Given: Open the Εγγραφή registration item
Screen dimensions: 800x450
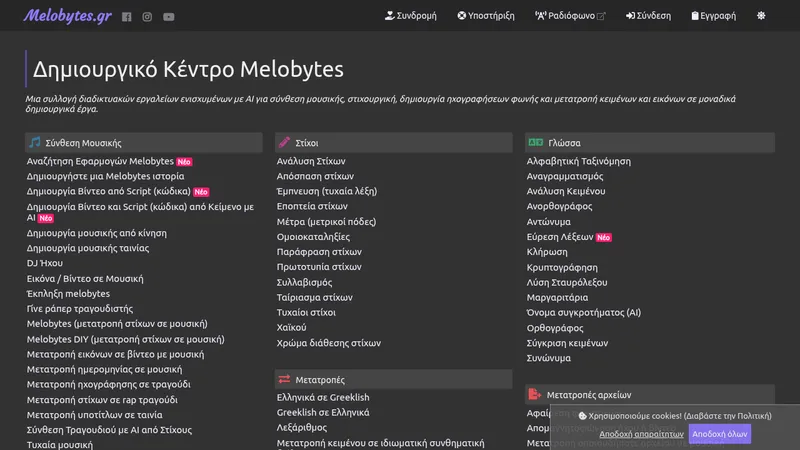Looking at the screenshot, I should (x=713, y=16).
